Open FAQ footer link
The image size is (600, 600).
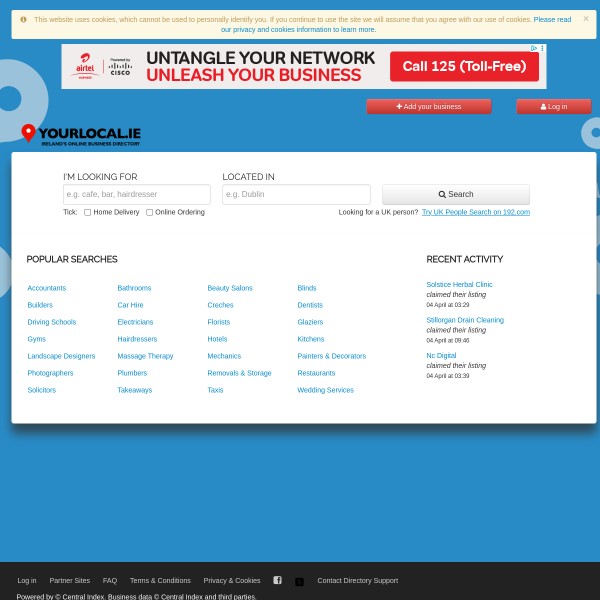[110, 580]
